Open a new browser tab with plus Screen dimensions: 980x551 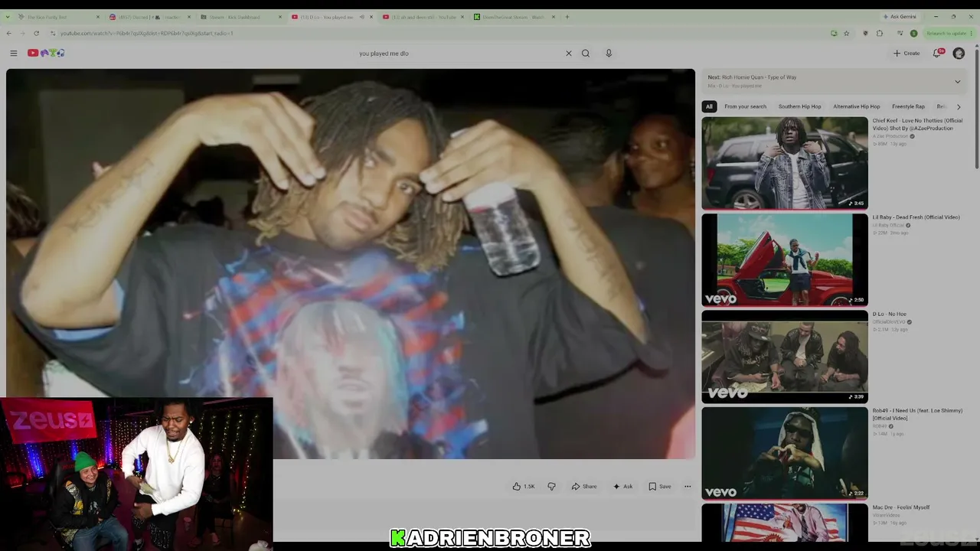567,17
